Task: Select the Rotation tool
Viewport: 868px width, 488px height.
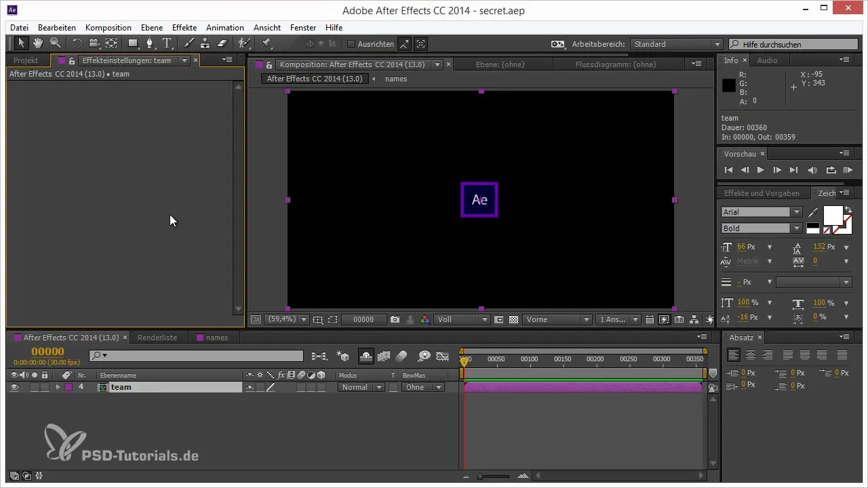Action: pyautogui.click(x=77, y=43)
